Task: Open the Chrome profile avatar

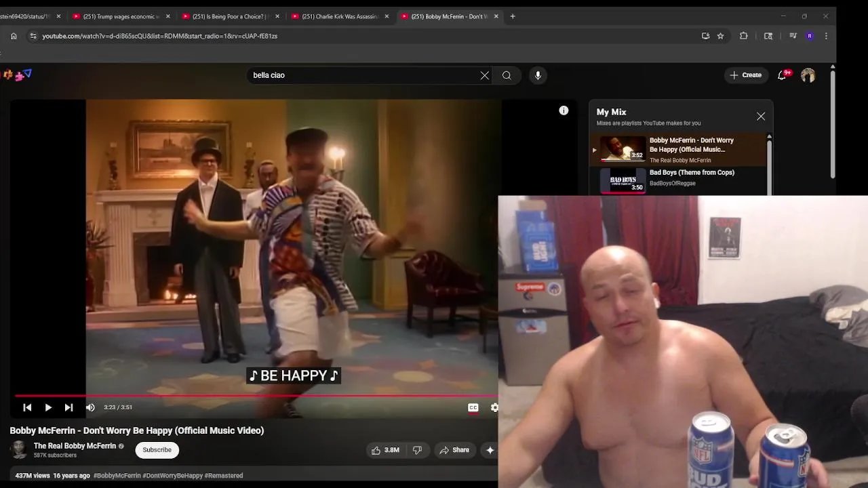Action: pyautogui.click(x=810, y=36)
